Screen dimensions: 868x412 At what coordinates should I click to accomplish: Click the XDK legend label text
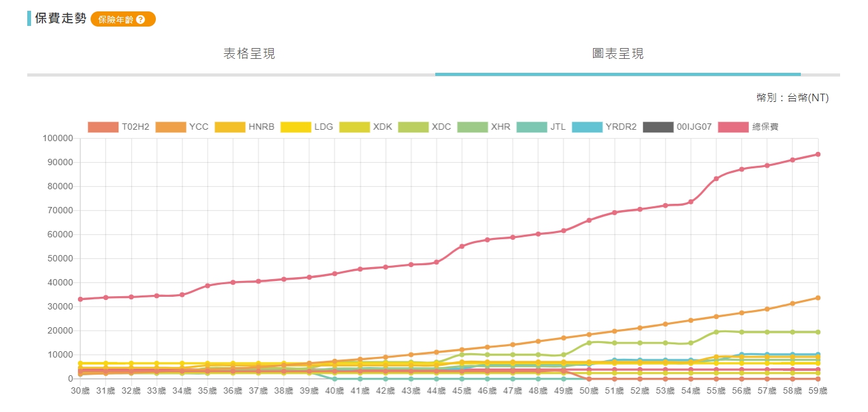pos(383,127)
